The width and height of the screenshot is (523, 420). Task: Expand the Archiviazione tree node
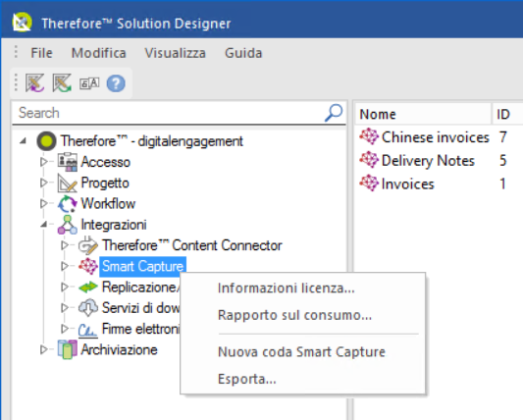pyautogui.click(x=44, y=349)
